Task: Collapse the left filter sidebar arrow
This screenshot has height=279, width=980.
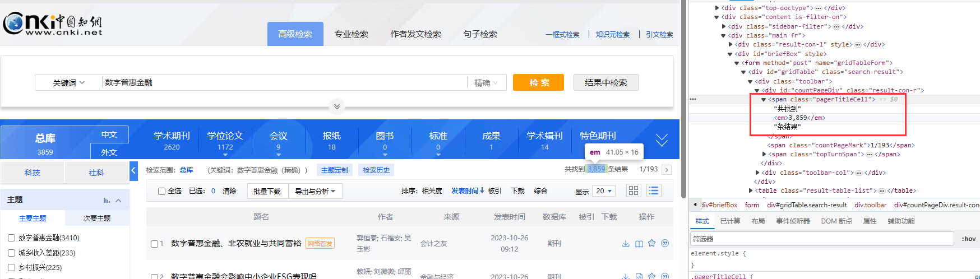Action: point(133,170)
